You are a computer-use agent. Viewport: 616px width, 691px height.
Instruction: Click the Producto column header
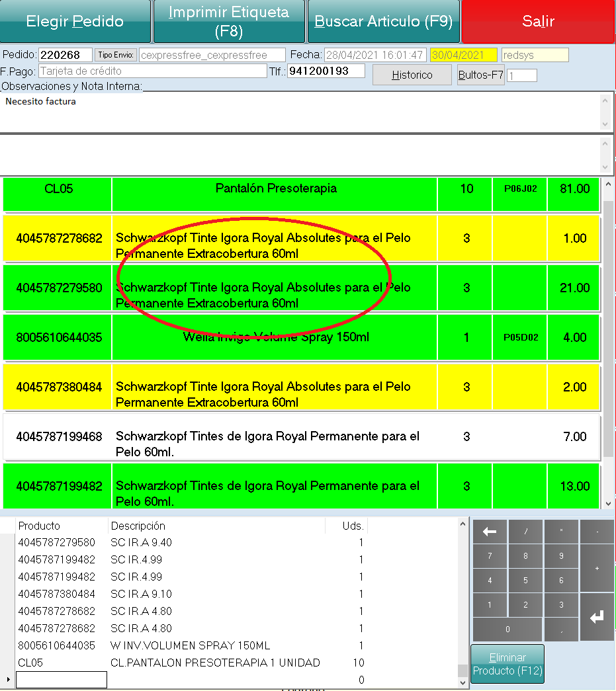tap(62, 526)
